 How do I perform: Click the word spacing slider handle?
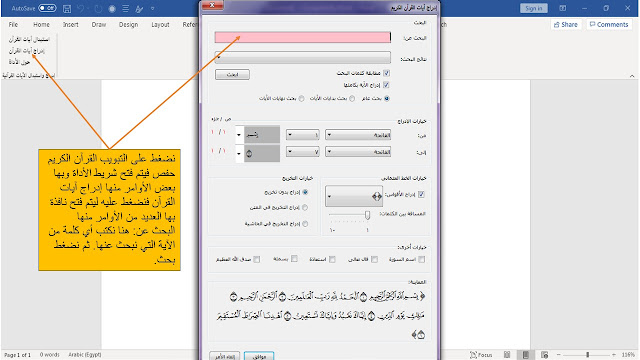[367, 215]
